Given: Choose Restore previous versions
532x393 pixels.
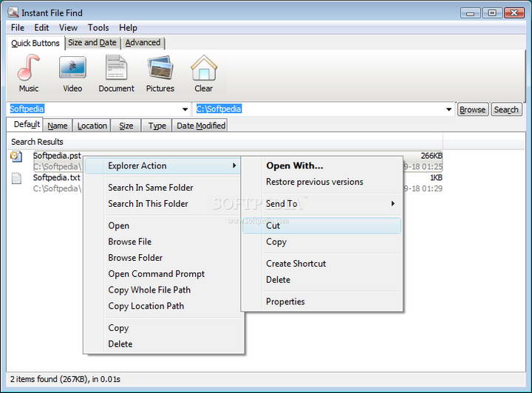Looking at the screenshot, I should click(x=315, y=182).
